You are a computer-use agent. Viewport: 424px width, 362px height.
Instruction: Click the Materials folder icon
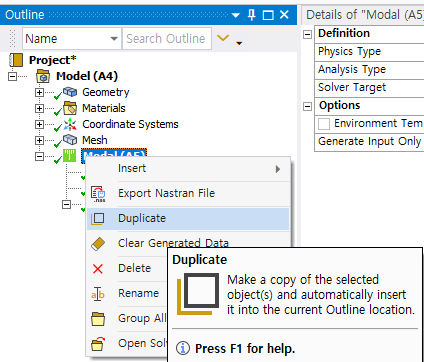click(70, 108)
